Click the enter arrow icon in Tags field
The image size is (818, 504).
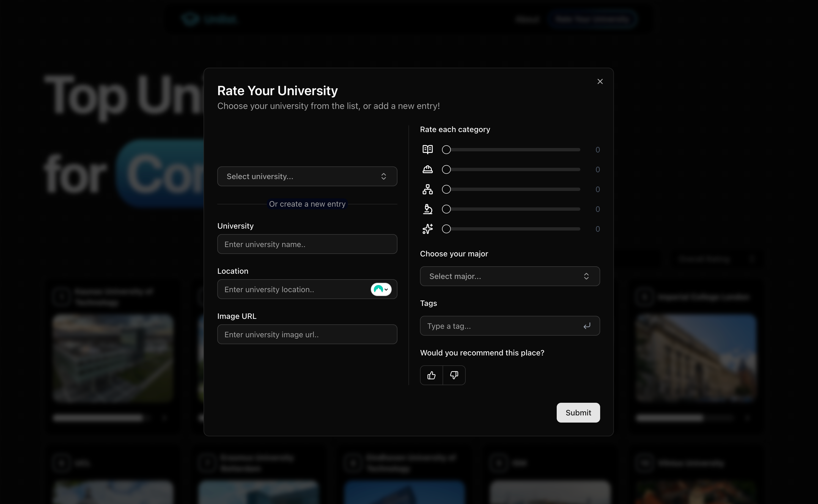point(587,326)
